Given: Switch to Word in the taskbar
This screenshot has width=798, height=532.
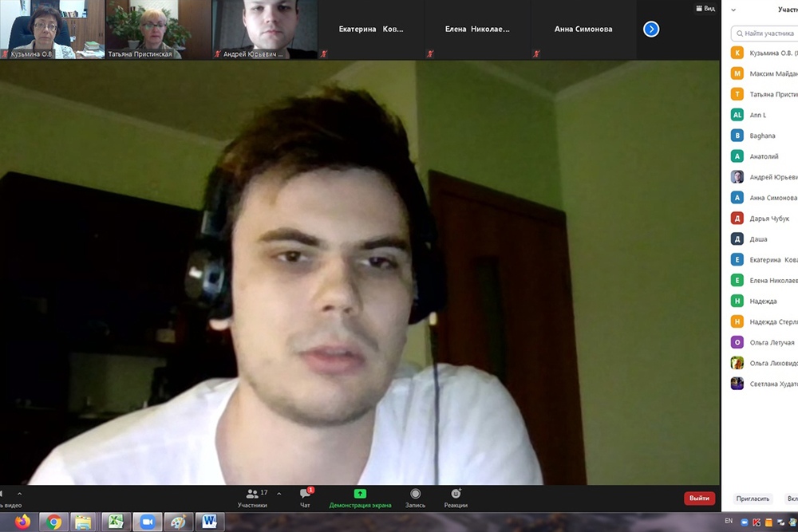Looking at the screenshot, I should pyautogui.click(x=210, y=522).
